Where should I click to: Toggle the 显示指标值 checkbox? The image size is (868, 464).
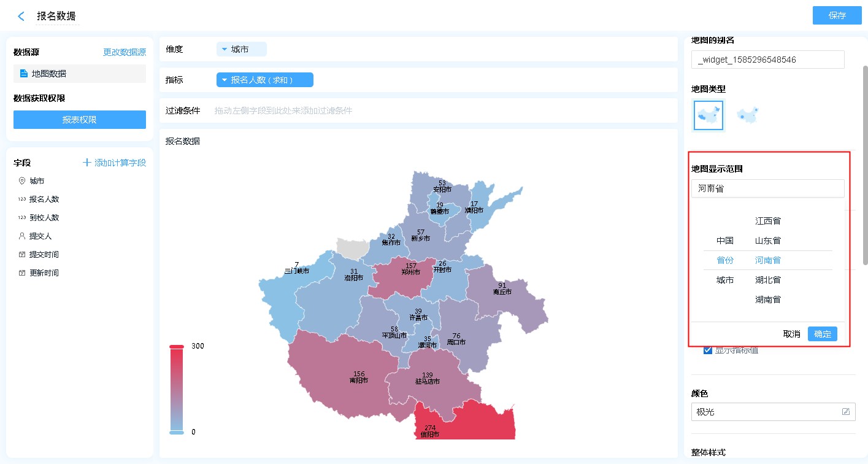coord(708,350)
